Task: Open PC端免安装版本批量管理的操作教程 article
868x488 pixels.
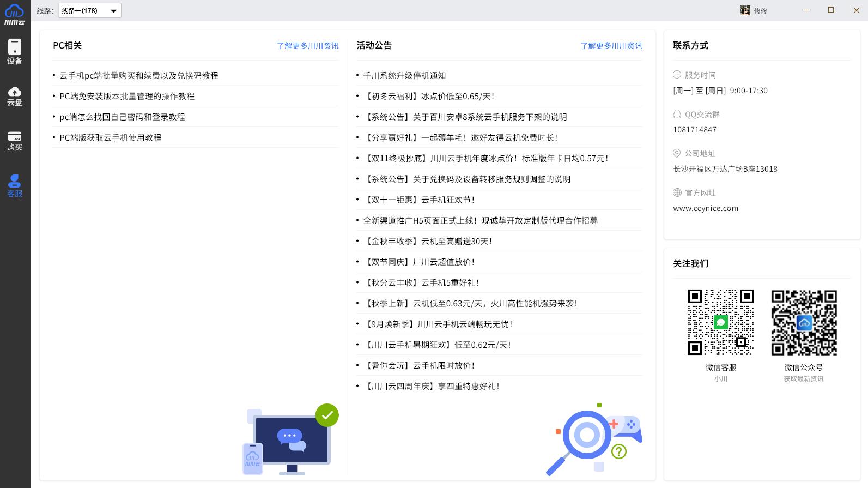Action: click(x=127, y=97)
